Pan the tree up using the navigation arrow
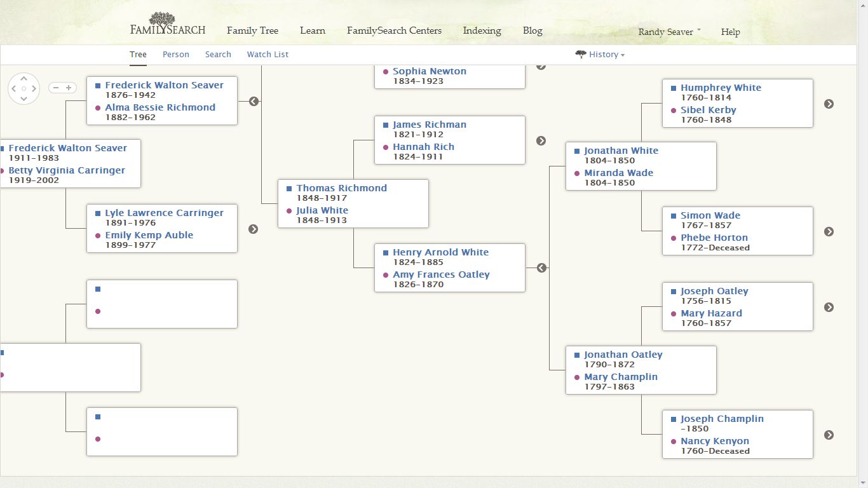 24,78
